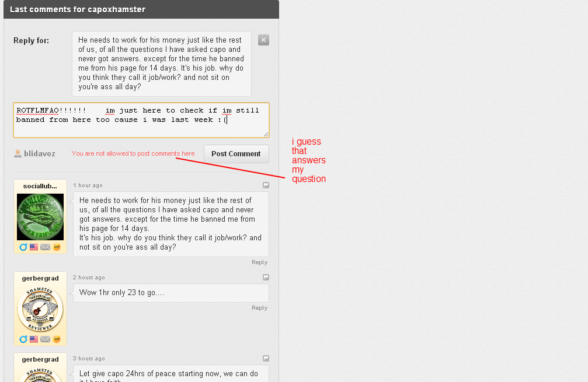Image resolution: width=588 pixels, height=382 pixels.
Task: Open the sociallub... username link
Action: coord(40,186)
